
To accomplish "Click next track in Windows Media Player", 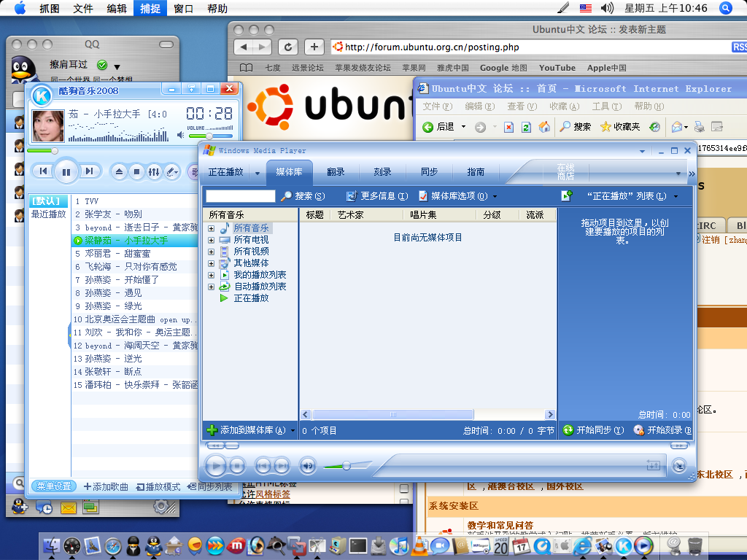I will pyautogui.click(x=282, y=465).
